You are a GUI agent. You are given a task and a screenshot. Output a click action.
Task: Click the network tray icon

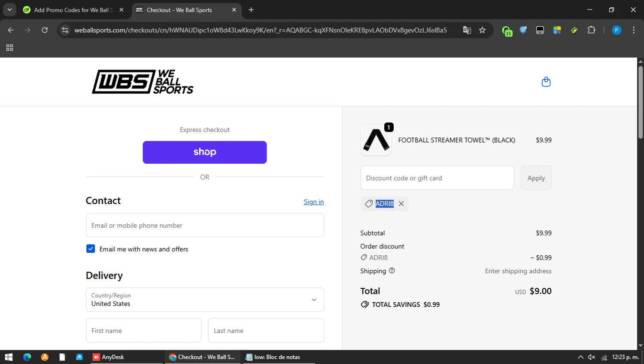pos(604,357)
